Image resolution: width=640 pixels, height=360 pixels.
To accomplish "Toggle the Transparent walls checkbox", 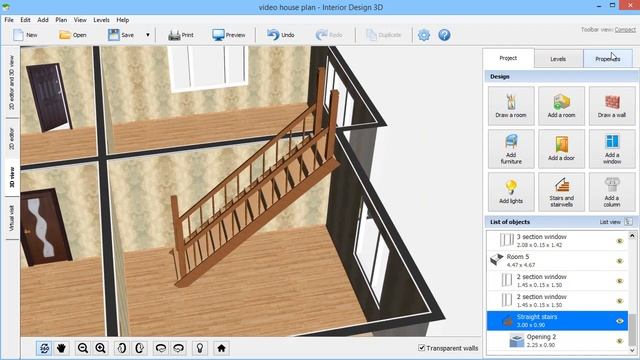I will (422, 348).
